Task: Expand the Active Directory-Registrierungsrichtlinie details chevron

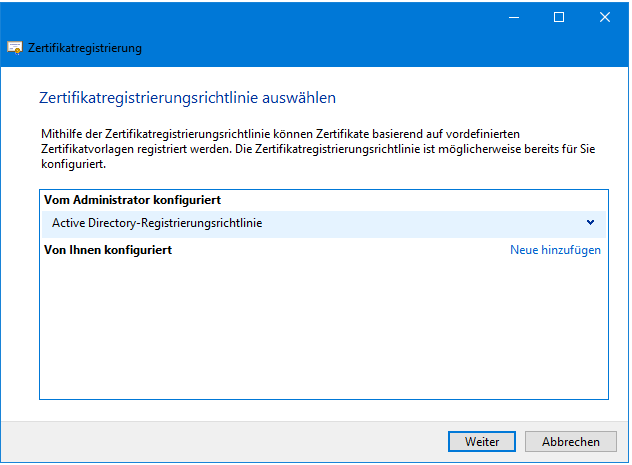Action: point(590,223)
